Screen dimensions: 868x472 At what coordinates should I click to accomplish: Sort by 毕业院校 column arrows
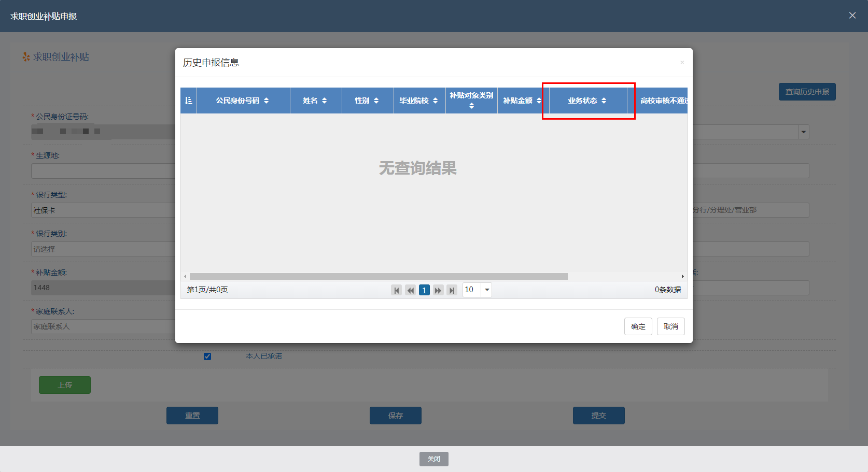pyautogui.click(x=435, y=101)
